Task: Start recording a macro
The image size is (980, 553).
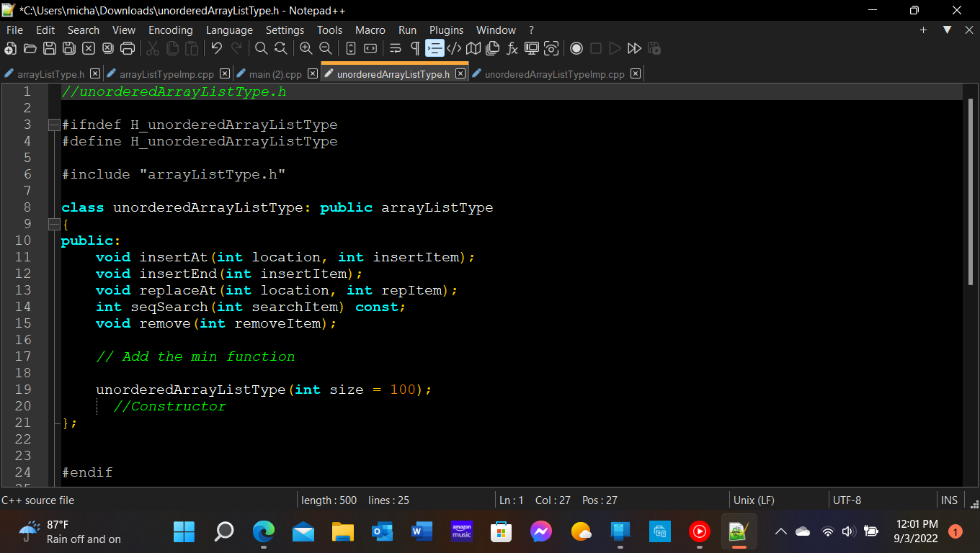Action: click(576, 48)
